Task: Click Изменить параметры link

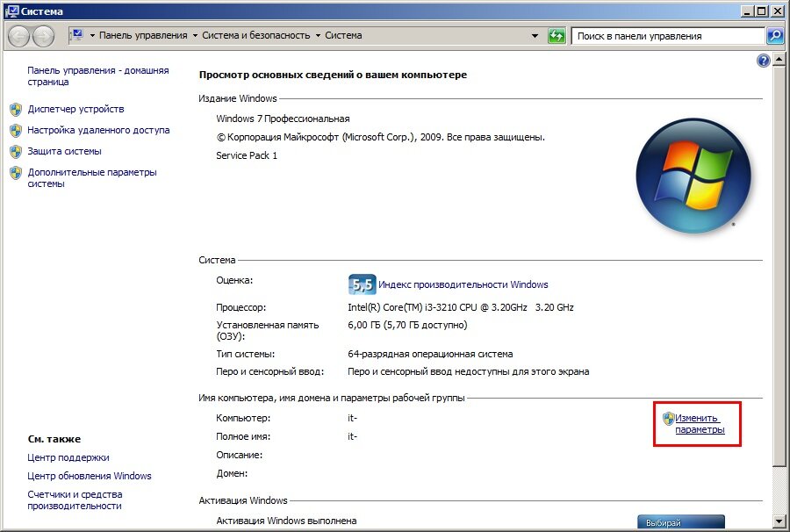Action: [700, 424]
